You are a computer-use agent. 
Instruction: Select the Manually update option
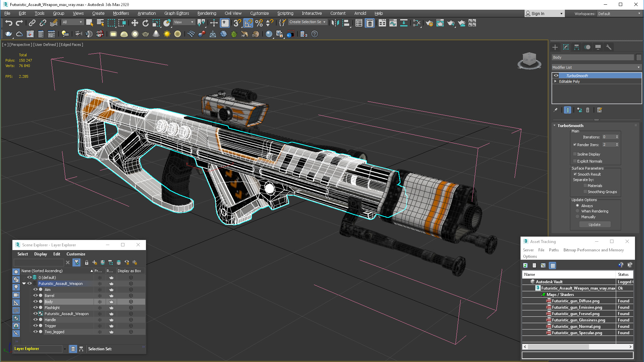(578, 217)
